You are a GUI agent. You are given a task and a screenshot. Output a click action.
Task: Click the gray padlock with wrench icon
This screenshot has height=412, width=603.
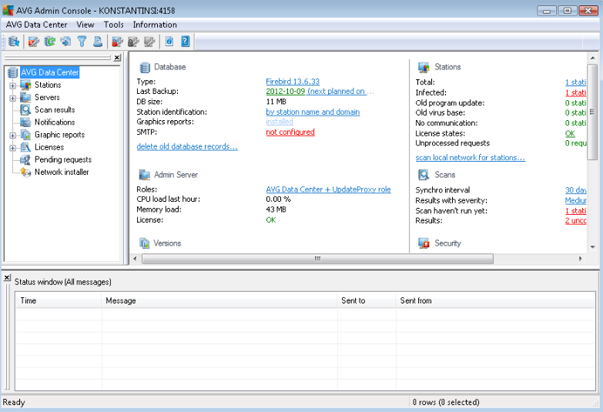point(133,41)
